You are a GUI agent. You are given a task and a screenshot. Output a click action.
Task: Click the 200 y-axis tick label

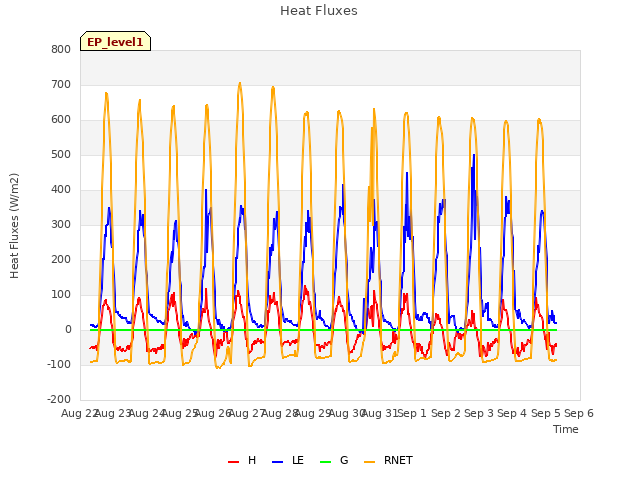61,260
